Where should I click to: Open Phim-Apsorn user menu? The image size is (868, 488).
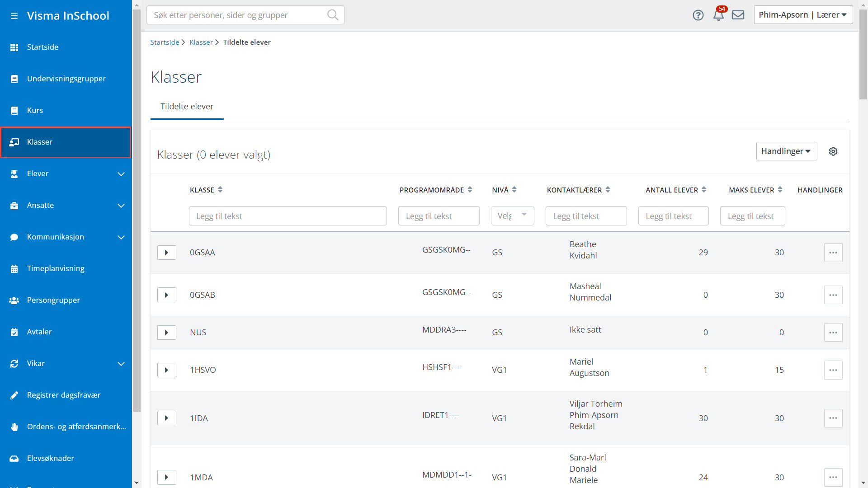point(803,15)
